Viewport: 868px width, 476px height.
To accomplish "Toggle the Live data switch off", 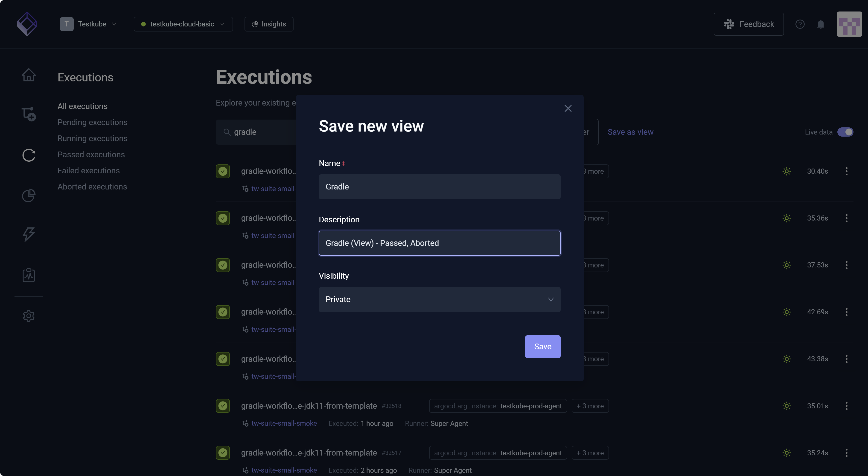I will [x=846, y=132].
